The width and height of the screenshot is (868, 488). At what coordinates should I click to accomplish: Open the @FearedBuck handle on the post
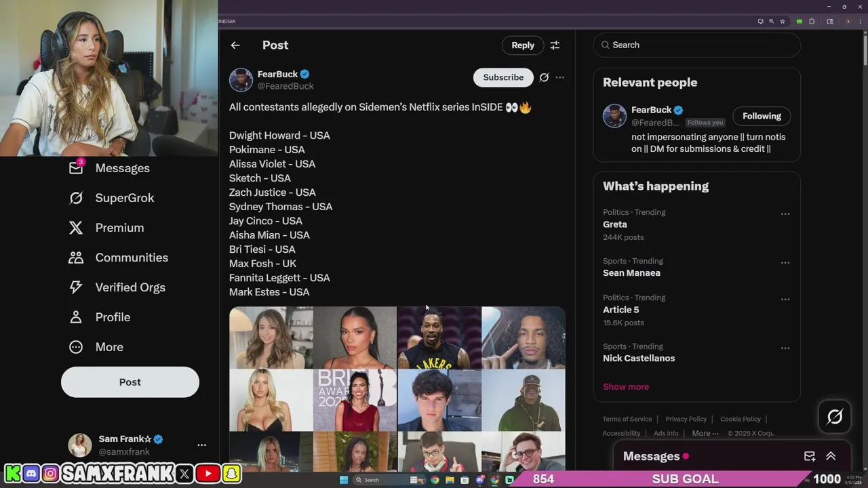[285, 86]
